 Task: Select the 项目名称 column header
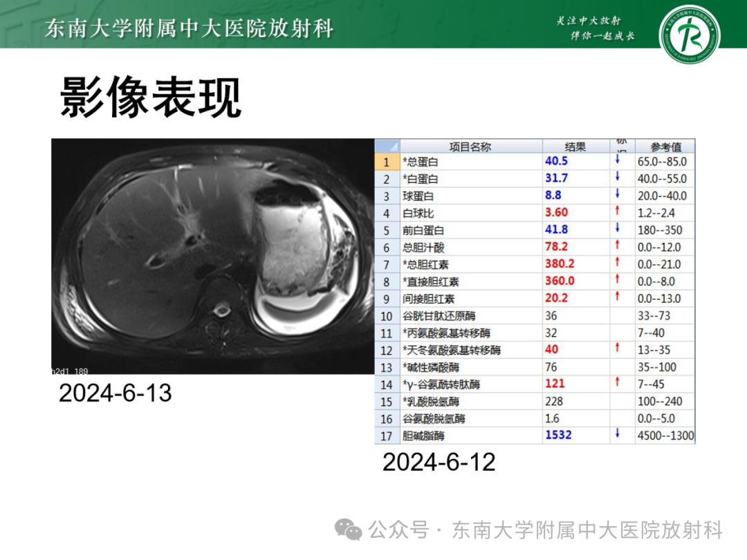[x=470, y=147]
